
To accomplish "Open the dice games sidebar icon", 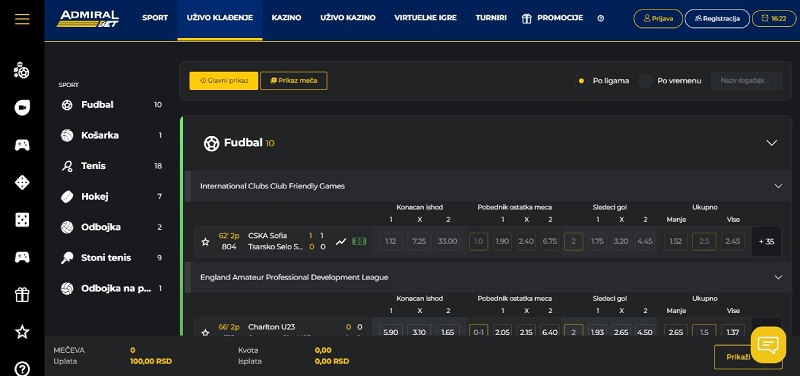I will [22, 220].
